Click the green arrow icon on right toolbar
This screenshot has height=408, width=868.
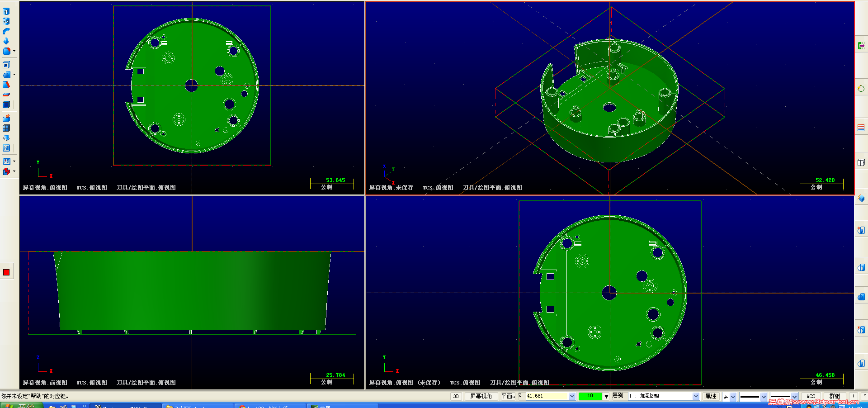861,46
